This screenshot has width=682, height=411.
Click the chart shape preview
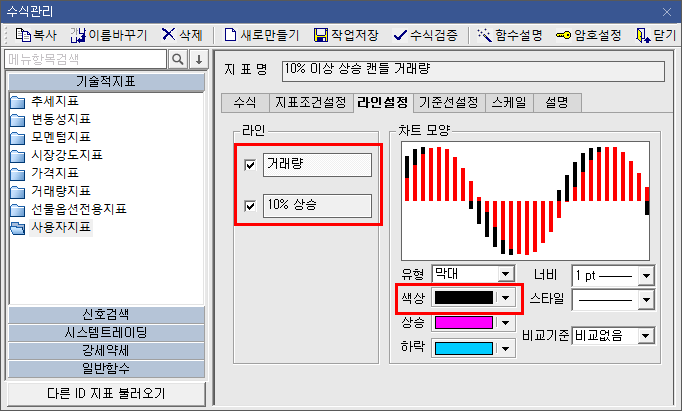[x=525, y=201]
